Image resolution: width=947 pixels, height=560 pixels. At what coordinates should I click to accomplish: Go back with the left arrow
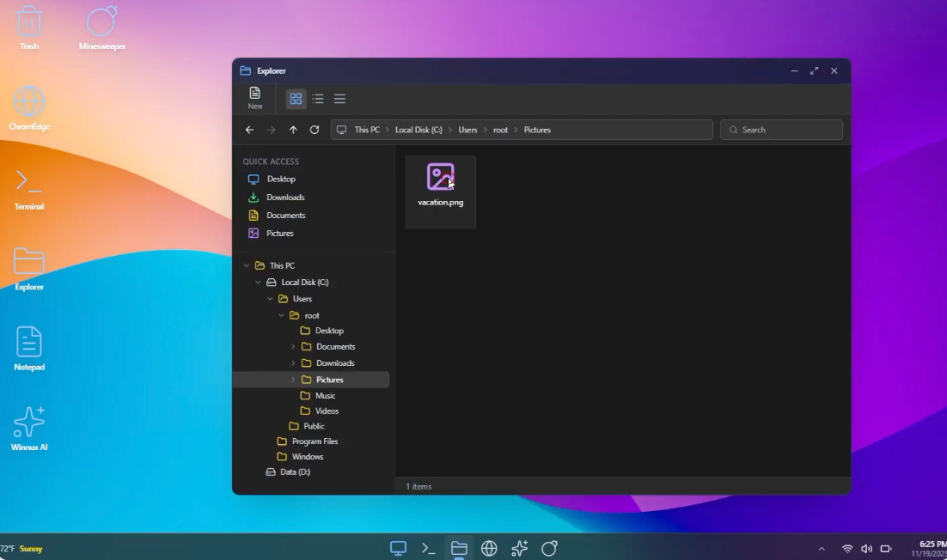tap(249, 130)
